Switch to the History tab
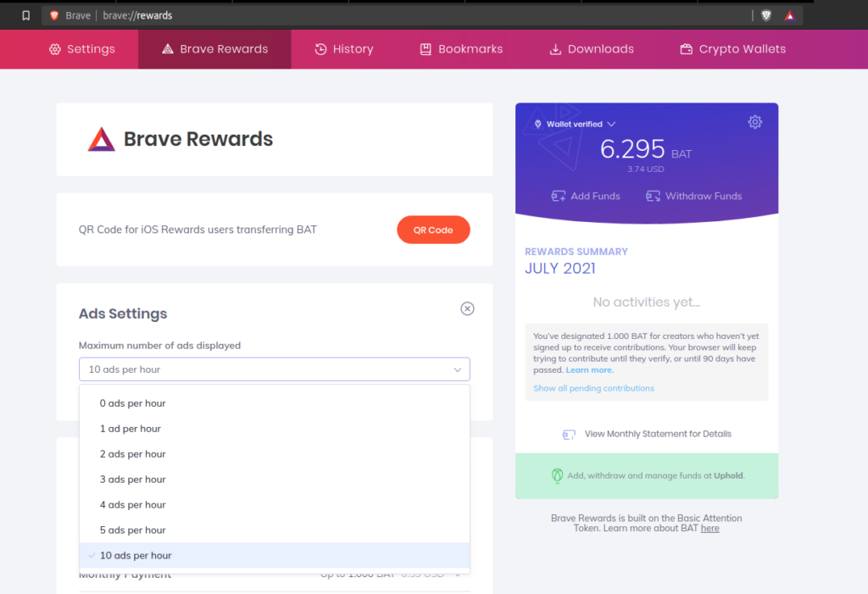868x594 pixels. click(344, 49)
